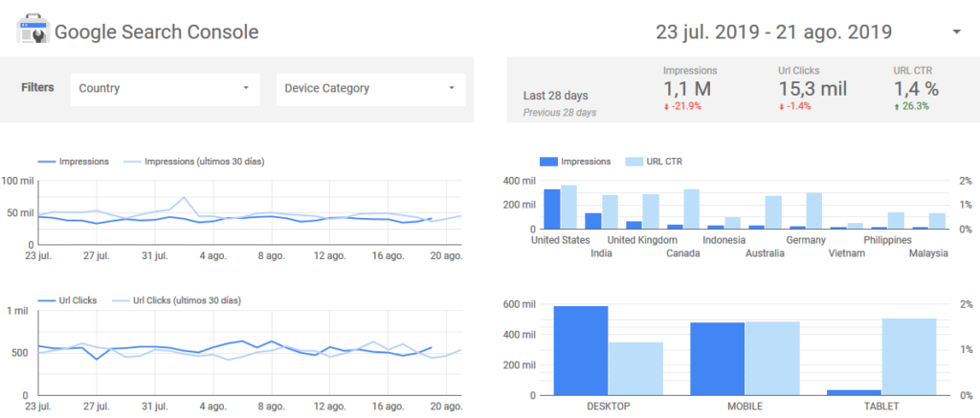Click the Last 28 days label
This screenshot has width=980, height=418.
(556, 97)
